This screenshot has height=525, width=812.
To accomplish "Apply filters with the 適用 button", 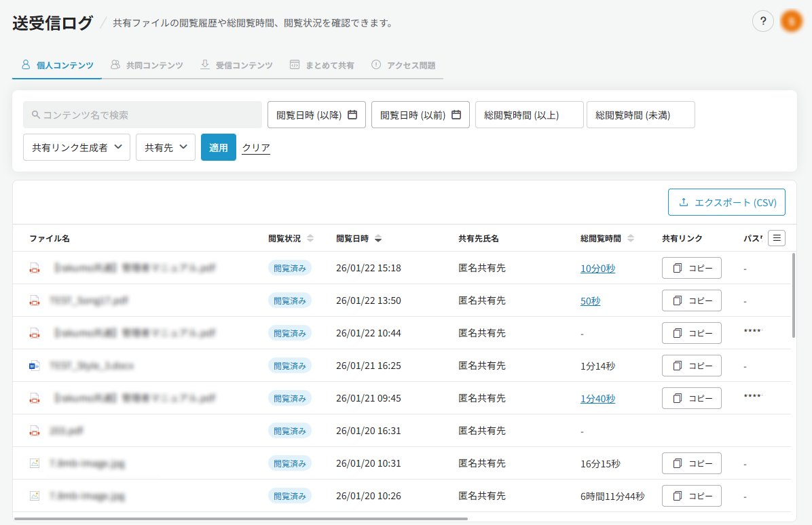I will pyautogui.click(x=219, y=147).
